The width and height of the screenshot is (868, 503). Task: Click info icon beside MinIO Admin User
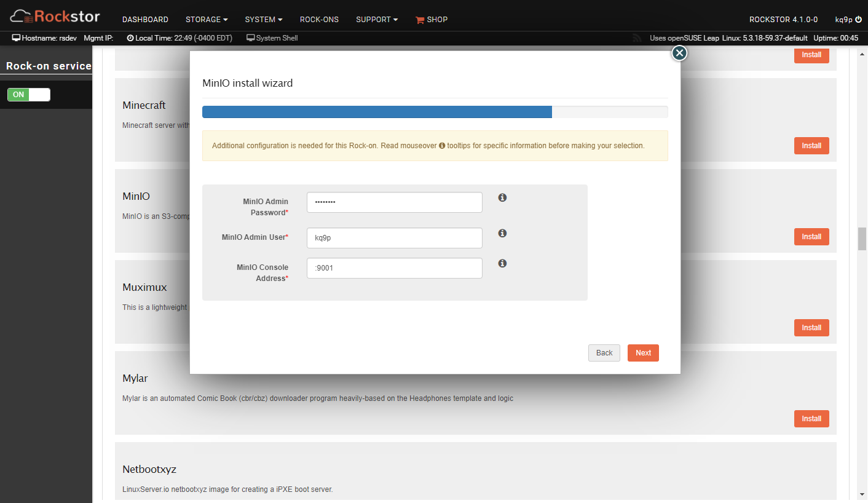pos(502,233)
